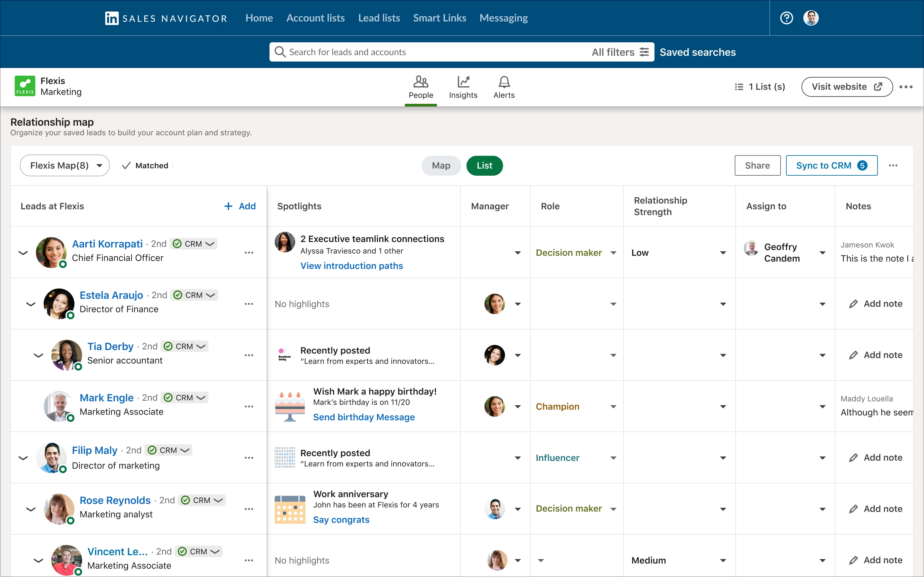This screenshot has width=924, height=577.
Task: Click the LinkedIn Sales Navigator logo
Action: 112,18
